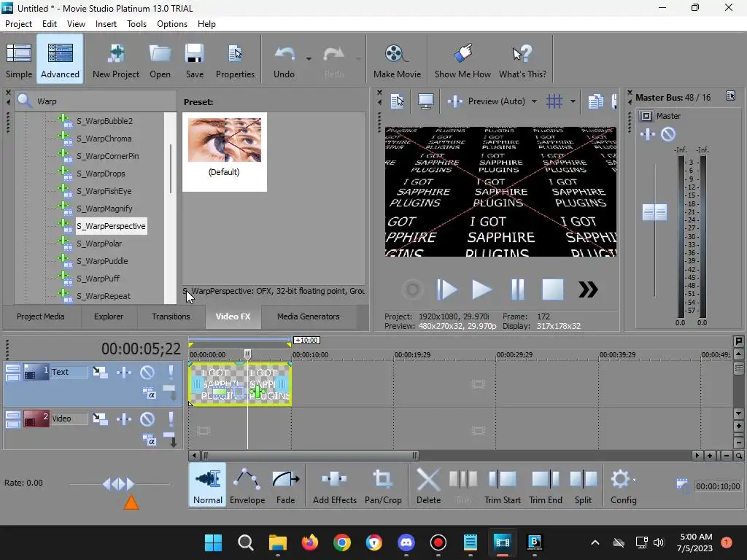
Task: Open project Properties
Action: click(235, 60)
